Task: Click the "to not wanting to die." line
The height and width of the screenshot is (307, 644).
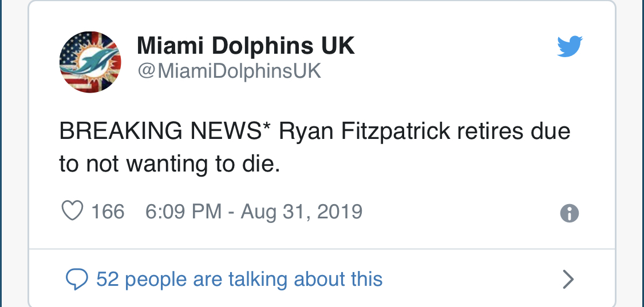Action: point(169,164)
